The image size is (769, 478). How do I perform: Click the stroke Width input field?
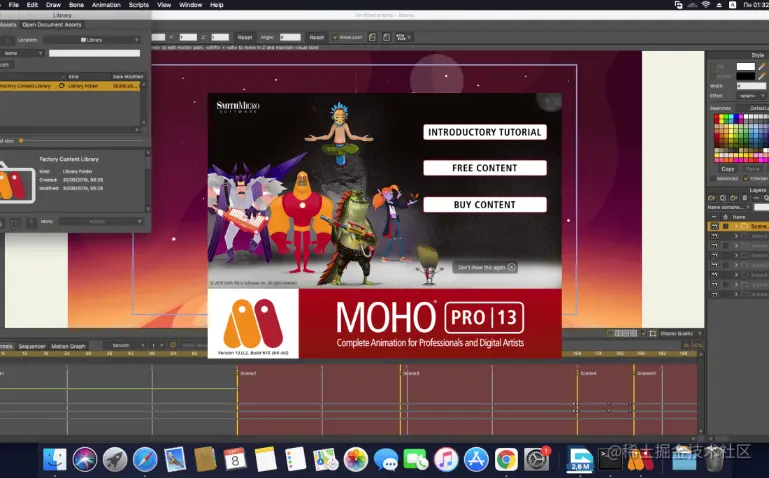pos(751,86)
